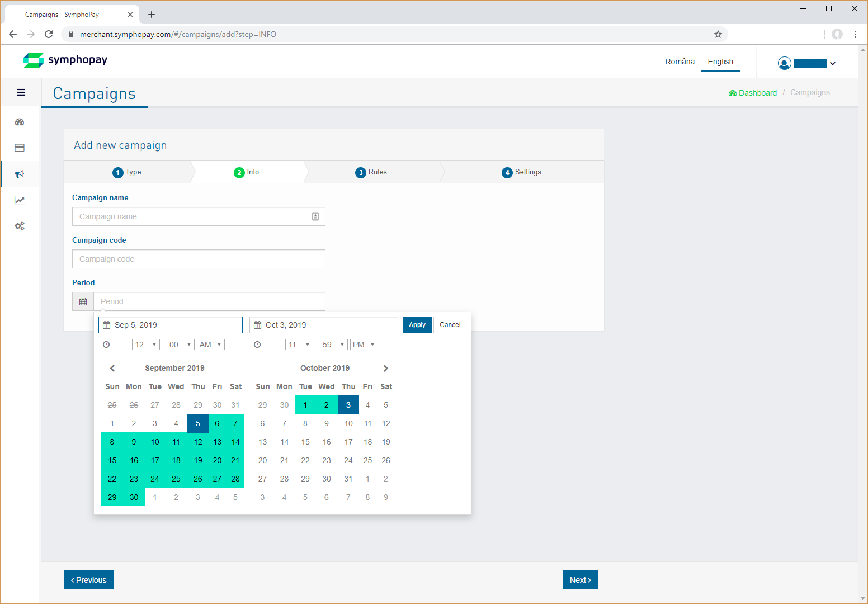This screenshot has height=604, width=868.
Task: Go to previous month in calendar
Action: (x=112, y=368)
